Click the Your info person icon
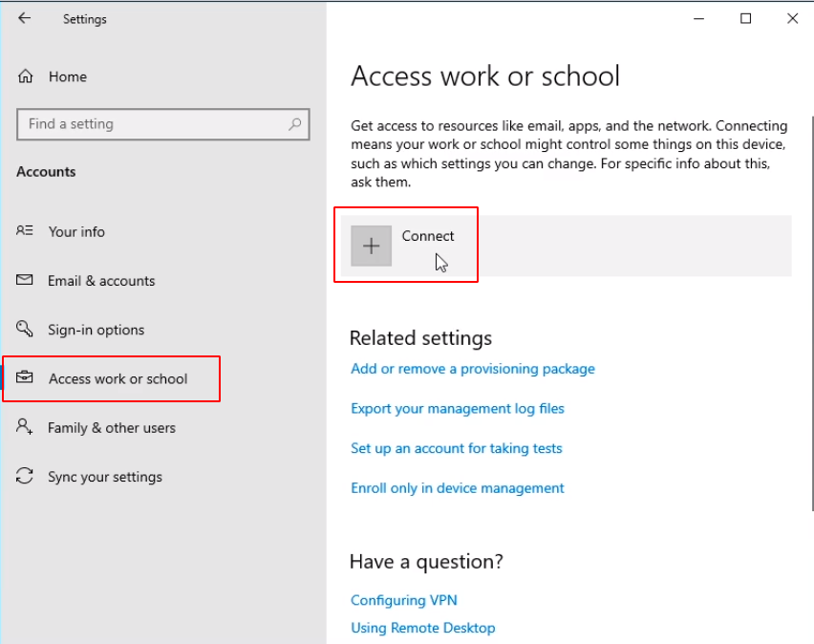The height and width of the screenshot is (644, 814). [x=25, y=230]
